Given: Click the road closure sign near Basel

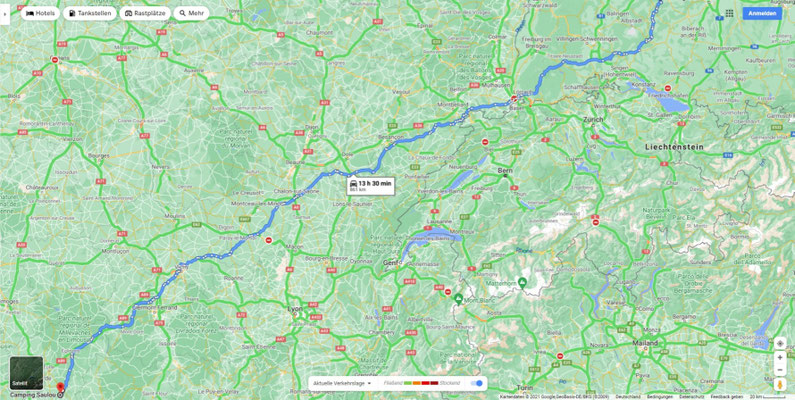Looking at the screenshot, I should click(514, 98).
